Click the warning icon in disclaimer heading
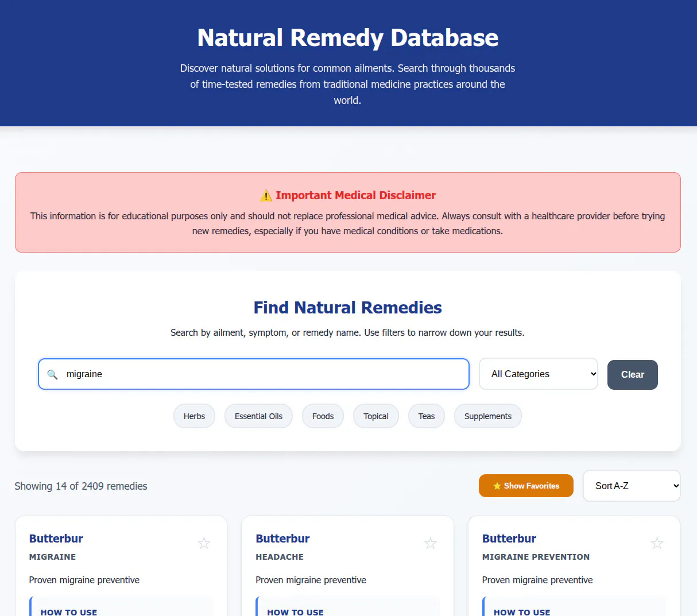 click(x=266, y=196)
